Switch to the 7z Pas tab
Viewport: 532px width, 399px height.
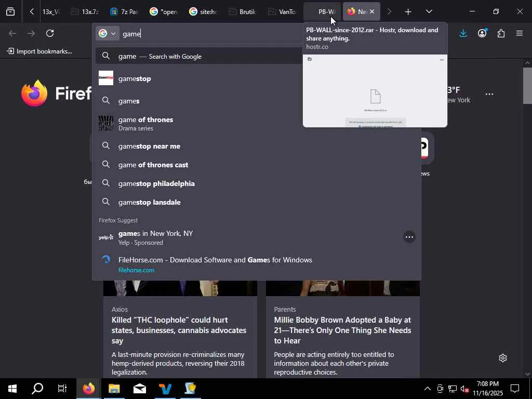(125, 11)
